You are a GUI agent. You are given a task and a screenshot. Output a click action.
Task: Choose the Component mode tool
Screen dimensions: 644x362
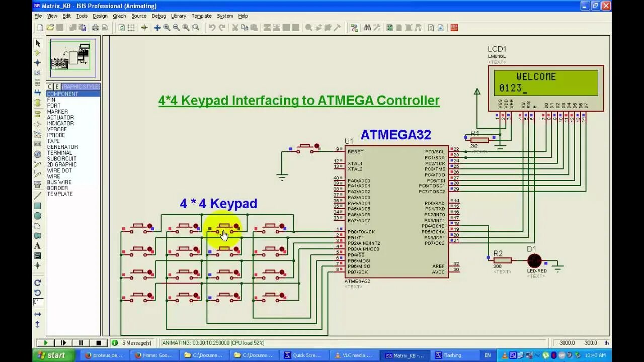[38, 53]
